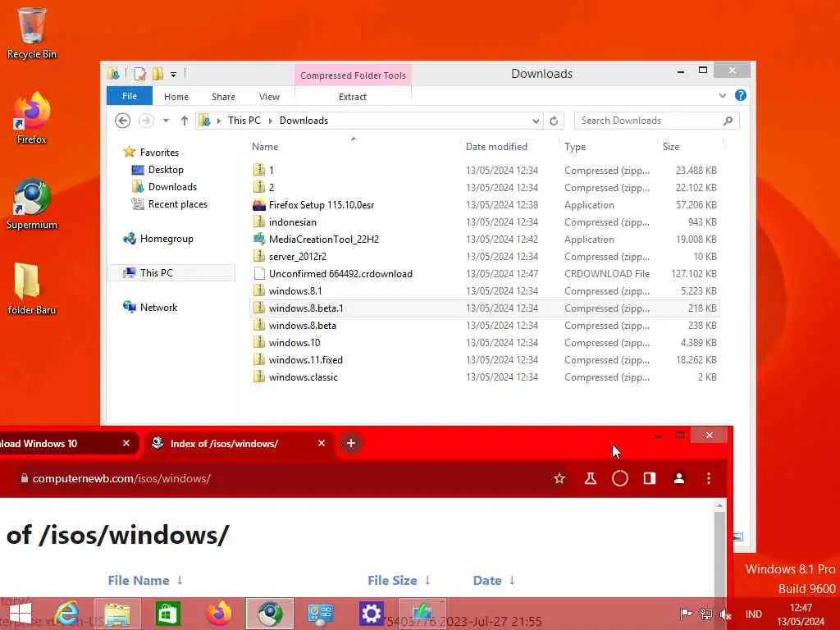Sort listing by File Size link
The image size is (840, 630).
coord(392,580)
